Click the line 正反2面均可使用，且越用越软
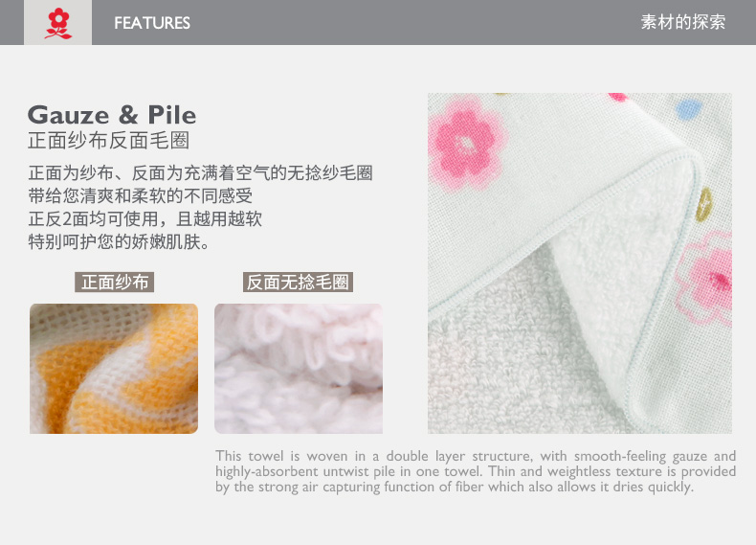Image resolution: width=756 pixels, height=545 pixels. point(145,218)
